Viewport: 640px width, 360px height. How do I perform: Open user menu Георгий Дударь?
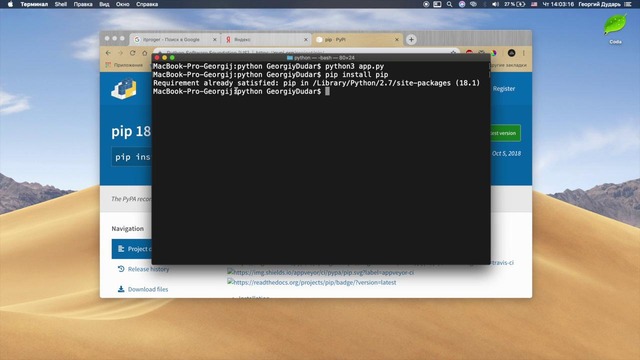click(599, 4)
